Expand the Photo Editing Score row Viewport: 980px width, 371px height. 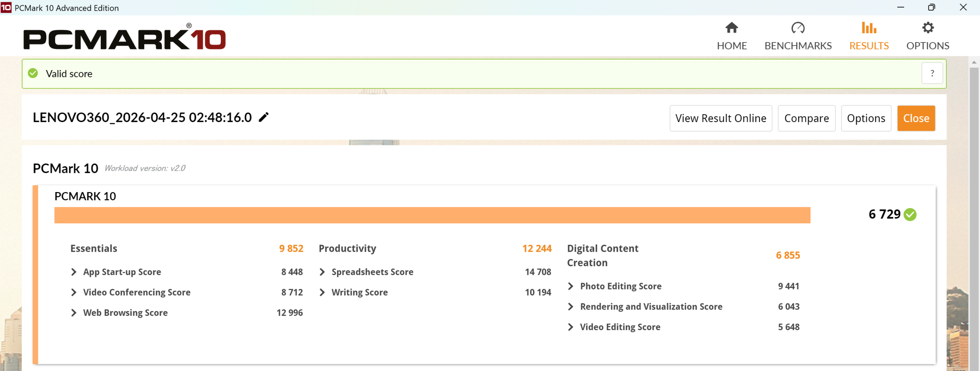(x=571, y=286)
